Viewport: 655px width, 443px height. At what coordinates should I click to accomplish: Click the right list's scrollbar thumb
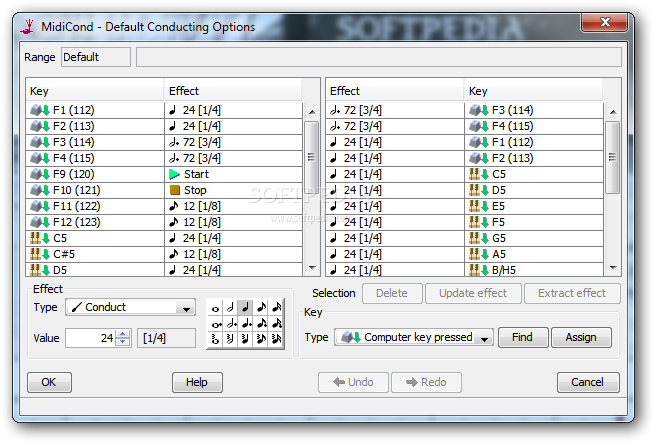coord(613,157)
